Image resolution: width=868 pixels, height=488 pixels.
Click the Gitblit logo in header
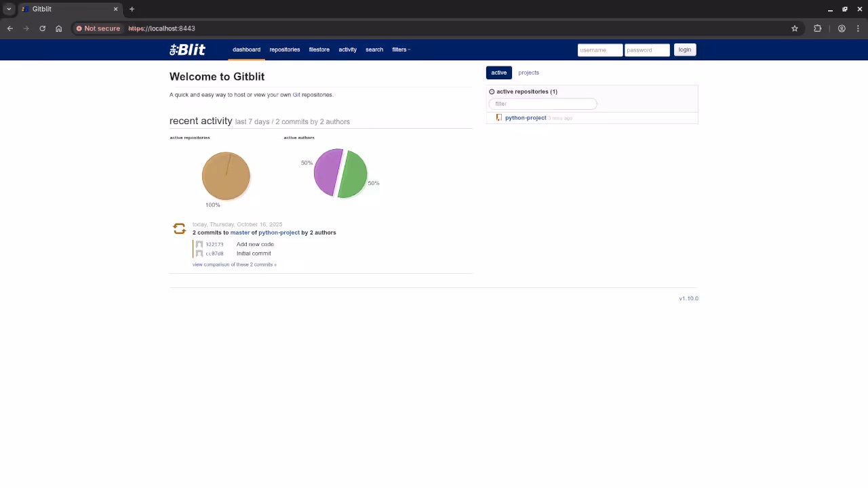point(187,49)
